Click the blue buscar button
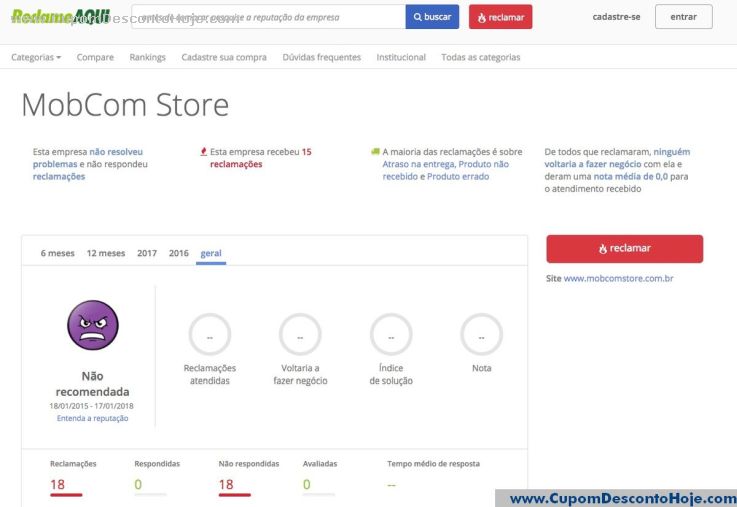Screen dimensions: 737x507 (432, 17)
